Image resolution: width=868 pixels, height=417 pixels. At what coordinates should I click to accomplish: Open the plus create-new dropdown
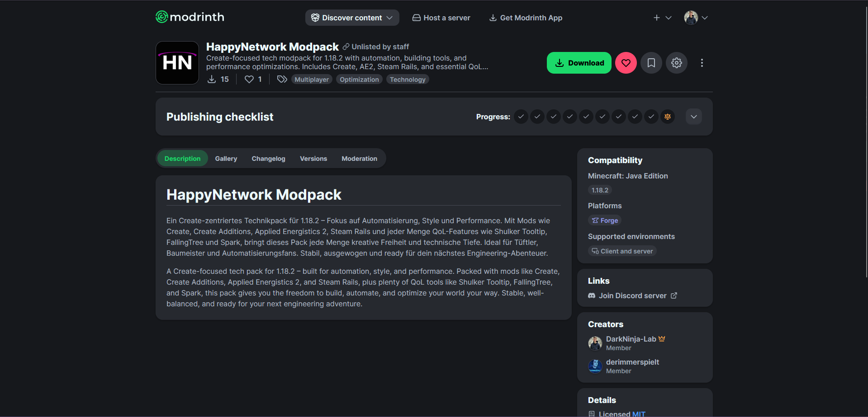point(662,18)
